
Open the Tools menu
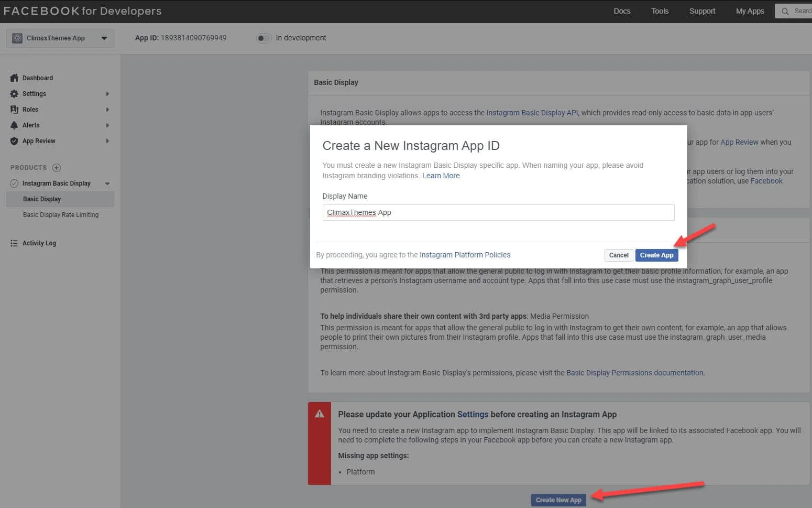click(660, 11)
